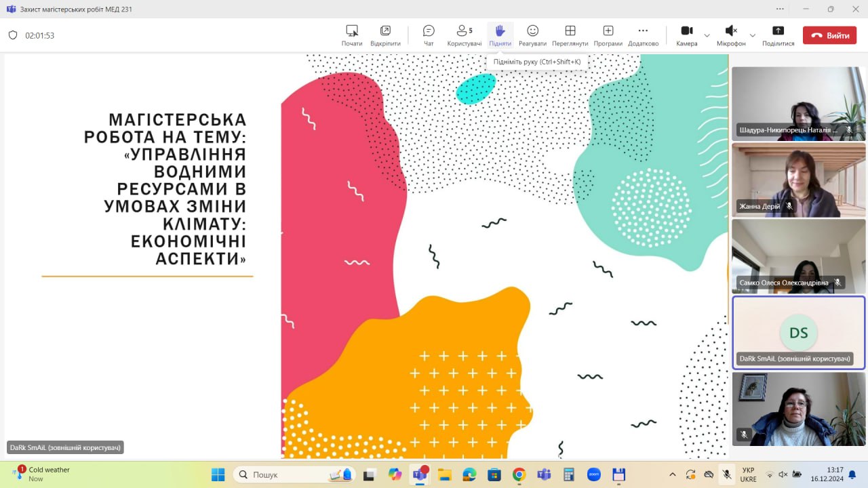Click the OneDrive cloud tray icon
The height and width of the screenshot is (488, 868).
pos(709,474)
